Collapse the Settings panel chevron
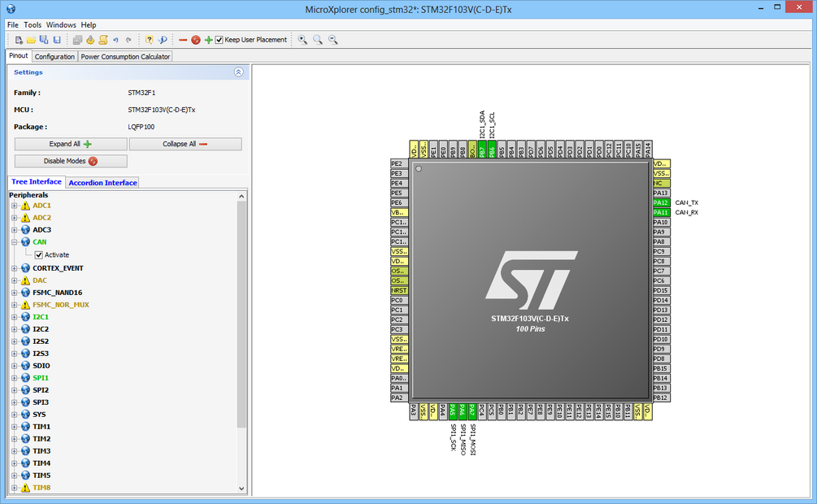Image resolution: width=817 pixels, height=504 pixels. (239, 72)
